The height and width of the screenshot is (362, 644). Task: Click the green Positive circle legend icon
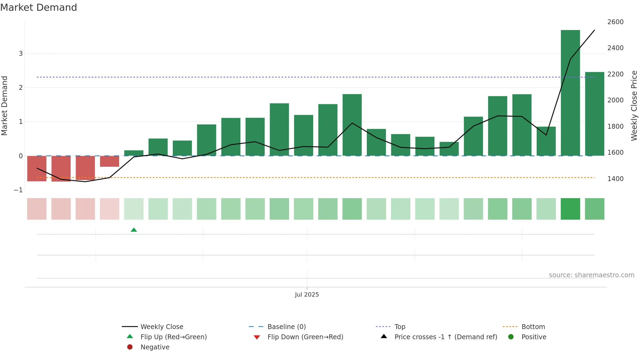tap(511, 337)
